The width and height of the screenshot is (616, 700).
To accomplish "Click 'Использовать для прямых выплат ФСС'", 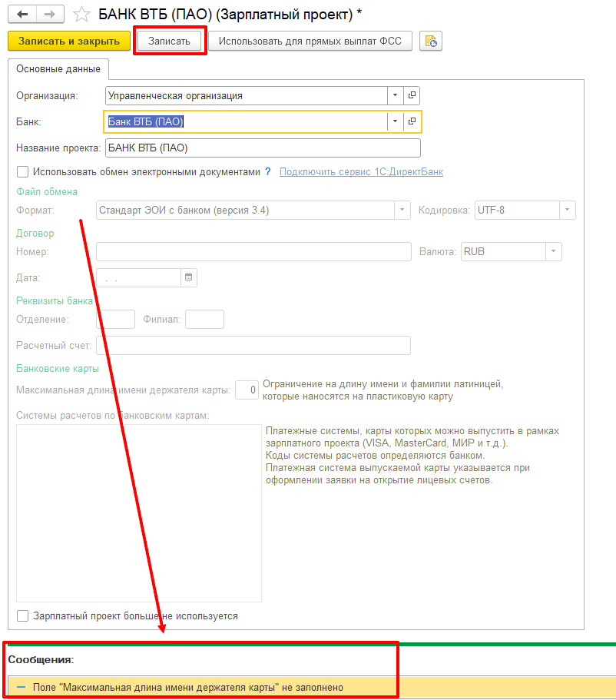I will [x=310, y=41].
